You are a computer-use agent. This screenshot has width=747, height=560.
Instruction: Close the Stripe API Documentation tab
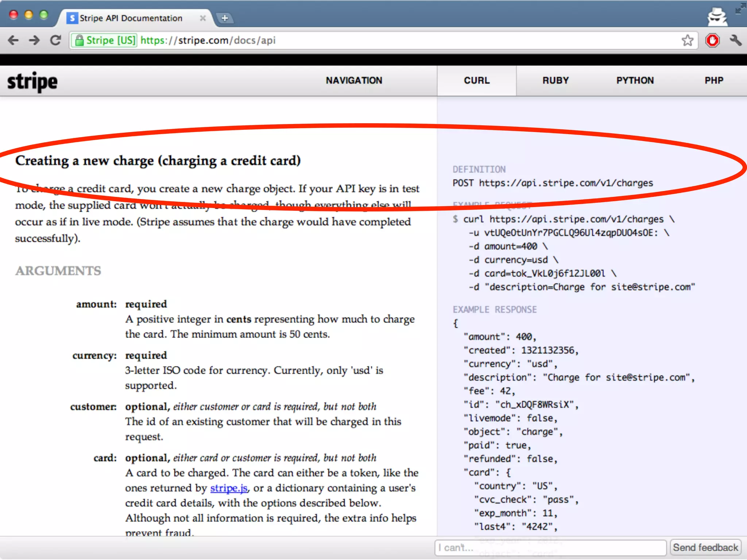point(203,18)
